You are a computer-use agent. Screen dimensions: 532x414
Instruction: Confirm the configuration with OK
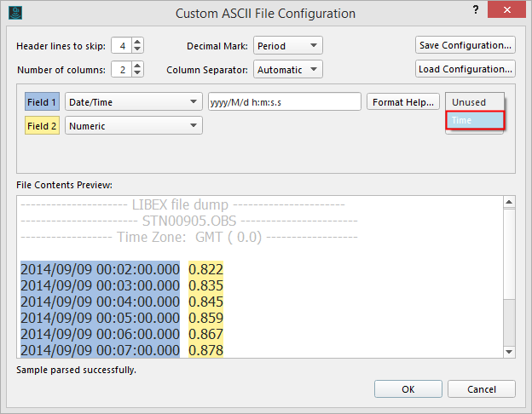[x=408, y=388]
